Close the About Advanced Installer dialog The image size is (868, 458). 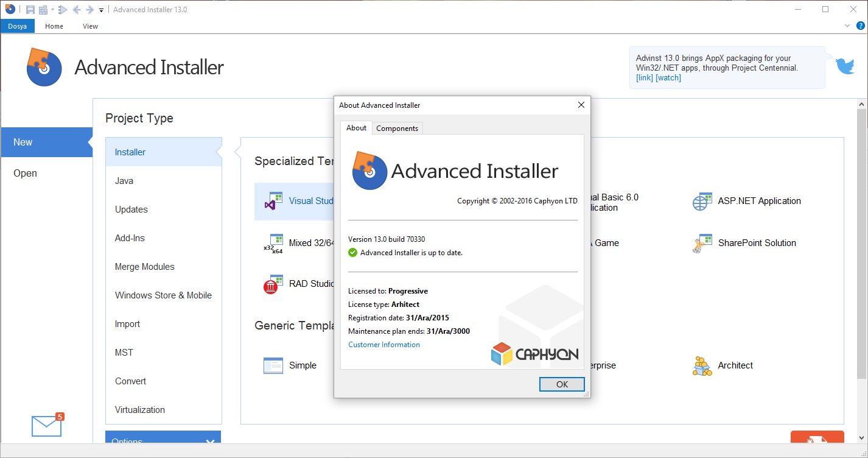click(x=581, y=105)
